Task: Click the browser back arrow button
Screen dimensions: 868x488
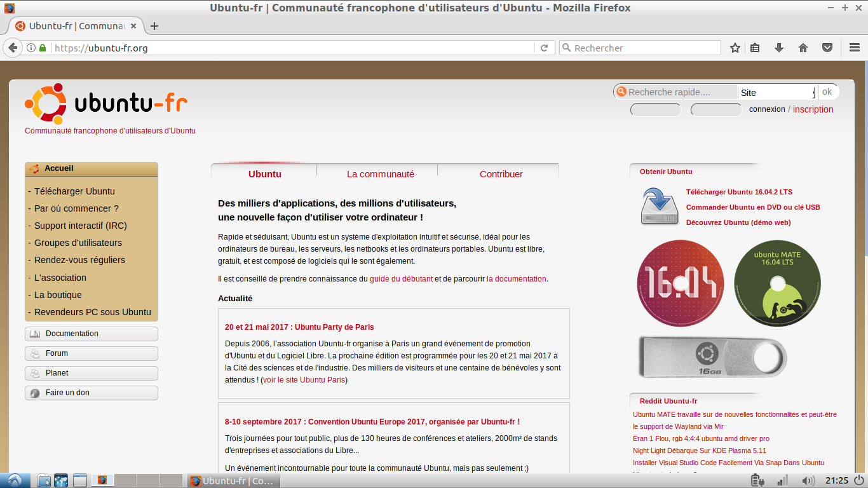Action: 12,48
